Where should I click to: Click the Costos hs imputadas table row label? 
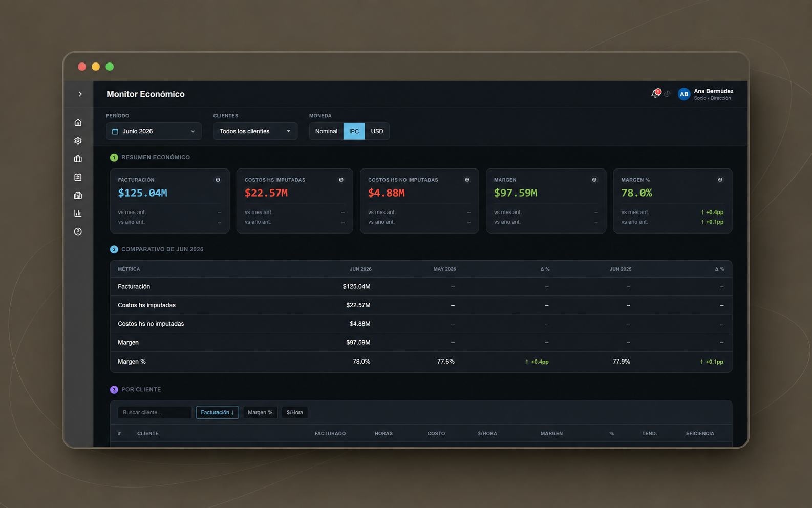point(146,305)
